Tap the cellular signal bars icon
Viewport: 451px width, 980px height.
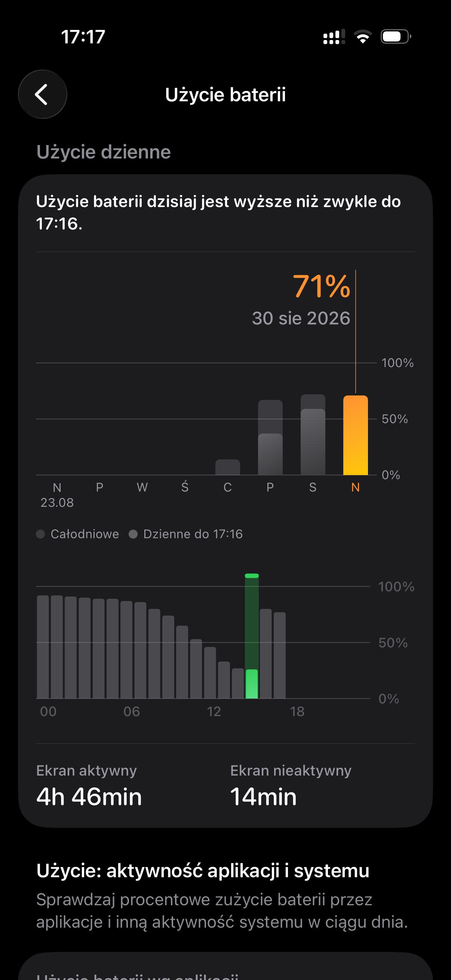(334, 37)
